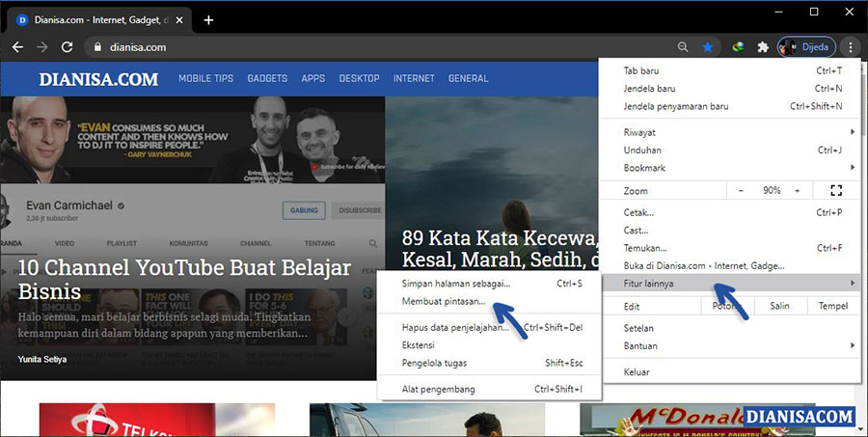This screenshot has height=437, width=868.
Task: Choose Tab baru from Chrome menu
Action: coord(730,70)
